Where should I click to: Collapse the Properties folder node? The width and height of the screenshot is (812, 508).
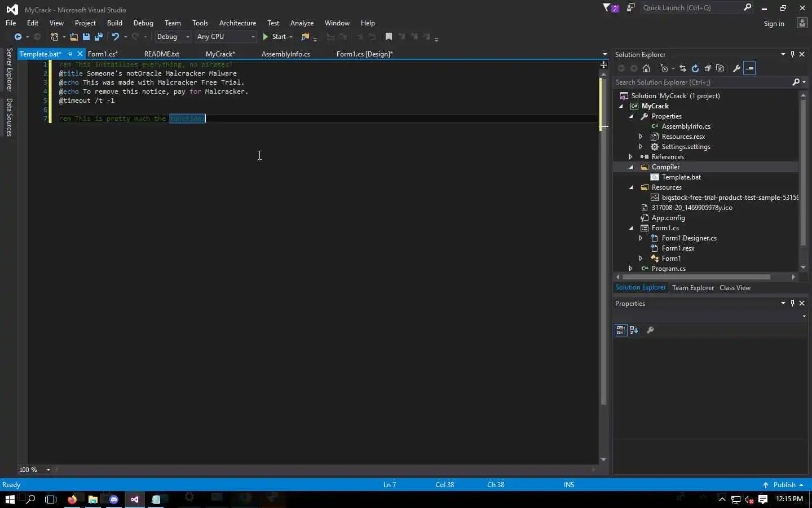tap(631, 116)
